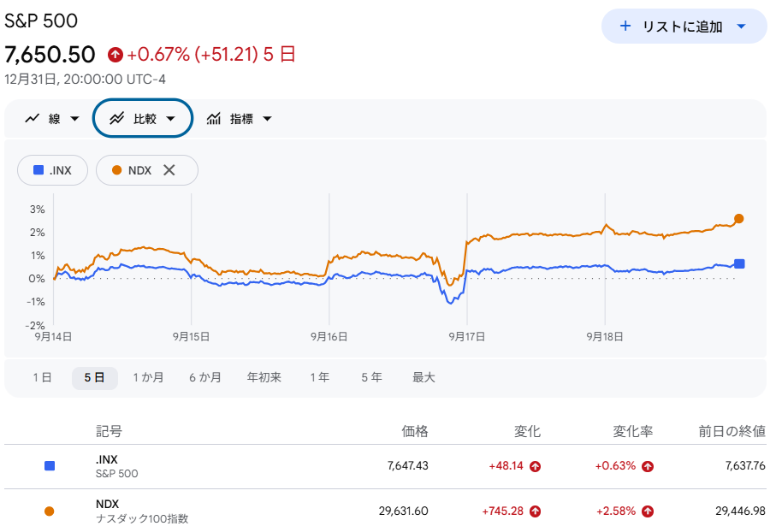776x532 pixels.
Task: Switch to the 1か月 range tab
Action: (x=148, y=378)
